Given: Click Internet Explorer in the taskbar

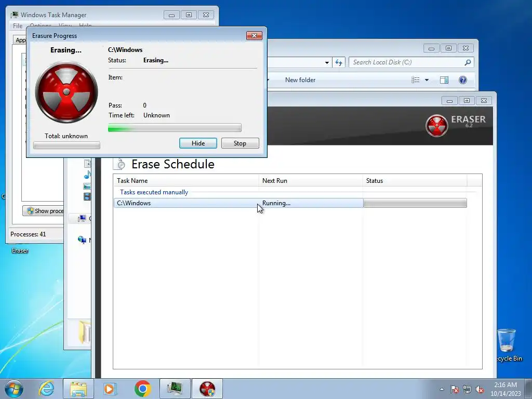Looking at the screenshot, I should (x=46, y=389).
